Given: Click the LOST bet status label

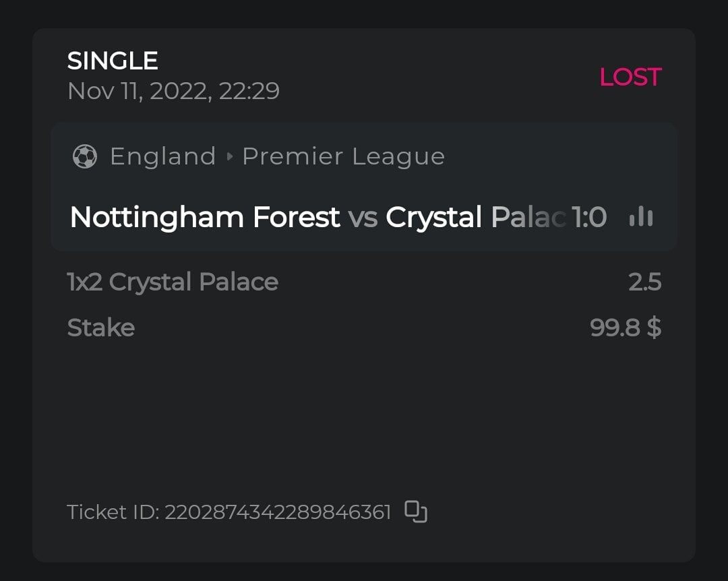Looking at the screenshot, I should pyautogui.click(x=630, y=77).
